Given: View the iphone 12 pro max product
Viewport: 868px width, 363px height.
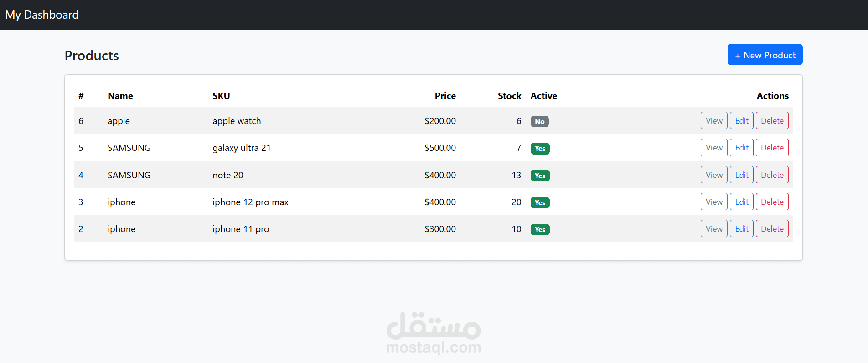Looking at the screenshot, I should (714, 202).
